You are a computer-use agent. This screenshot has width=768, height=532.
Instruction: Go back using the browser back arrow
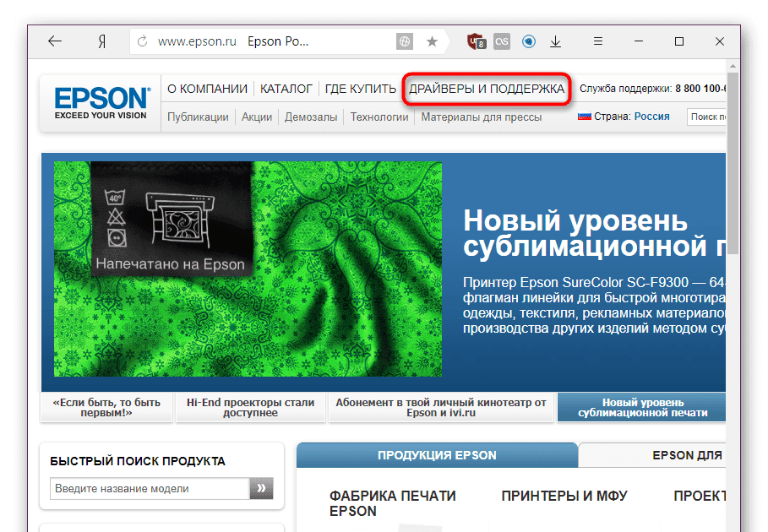(x=55, y=41)
